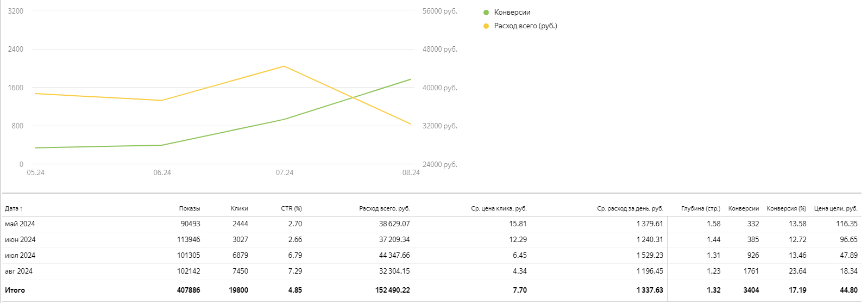Click daily spend value 1 379.61
Screen dimensions: 868x303
point(650,224)
